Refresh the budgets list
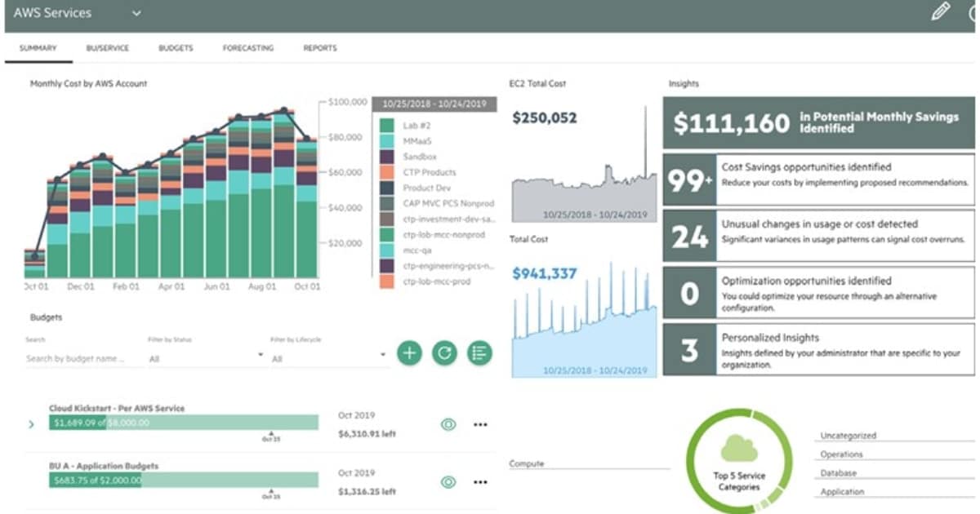This screenshot has width=980, height=514. coord(444,353)
